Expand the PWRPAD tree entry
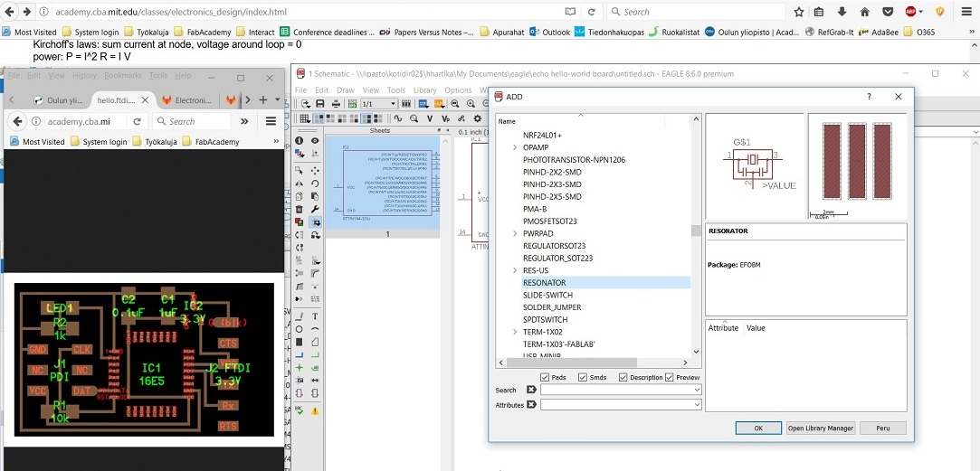 [515, 233]
